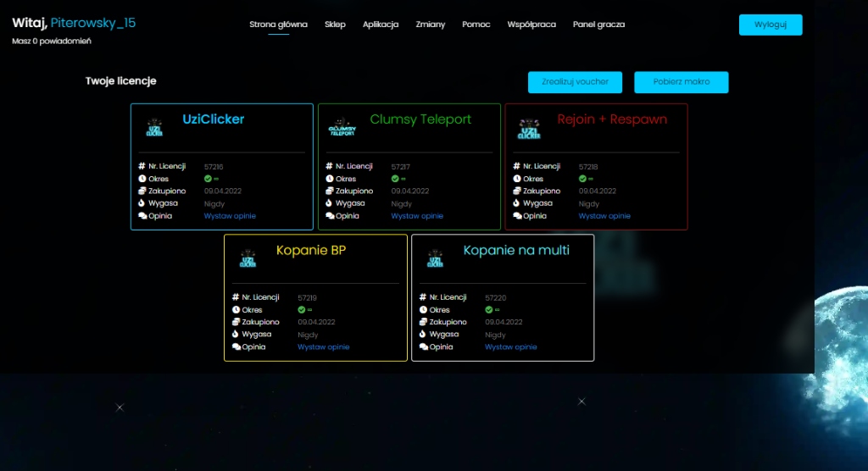Click the green checkmark in Kopanie na multi card
The image size is (868, 471).
[489, 310]
